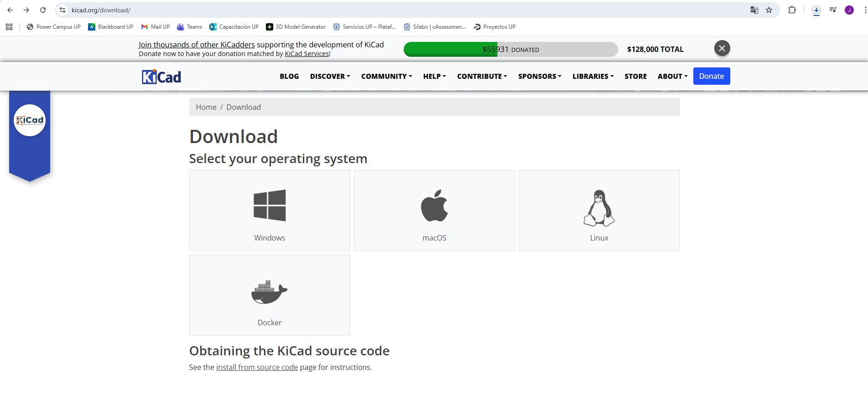
Task: Open the Power Campus UP bookmark
Action: click(54, 27)
